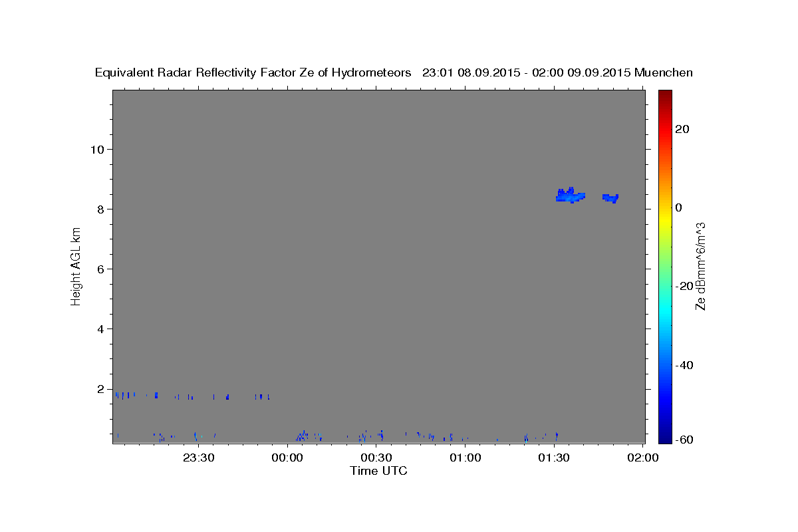The width and height of the screenshot is (798, 532).
Task: Click the 01:00 time tick label
Action: 465,458
